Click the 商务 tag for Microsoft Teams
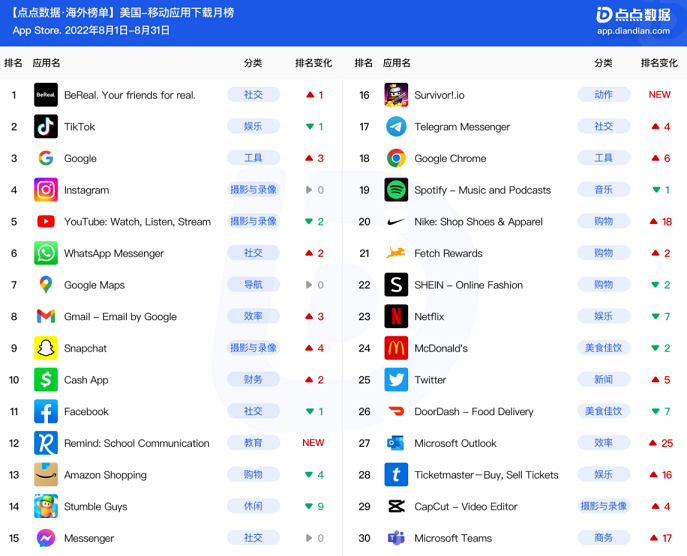The width and height of the screenshot is (687, 556). click(x=604, y=538)
